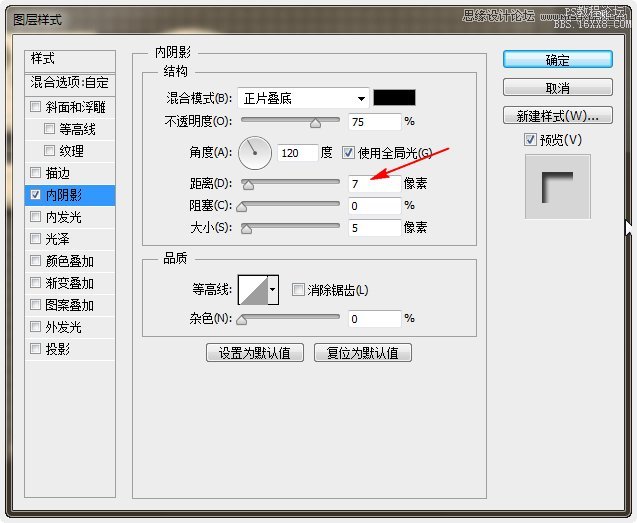
Task: Uncheck the 内阴影 checkbox
Action: coord(35,195)
